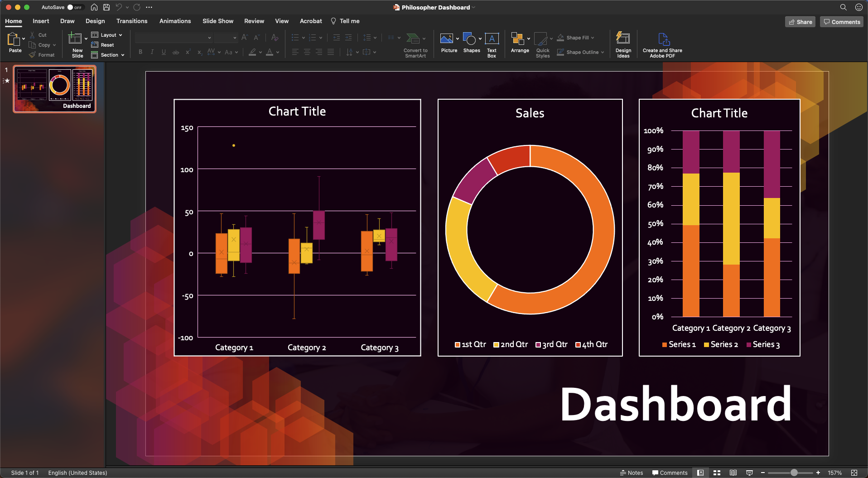This screenshot has width=868, height=478.
Task: Open the Arrange options
Action: (x=519, y=43)
